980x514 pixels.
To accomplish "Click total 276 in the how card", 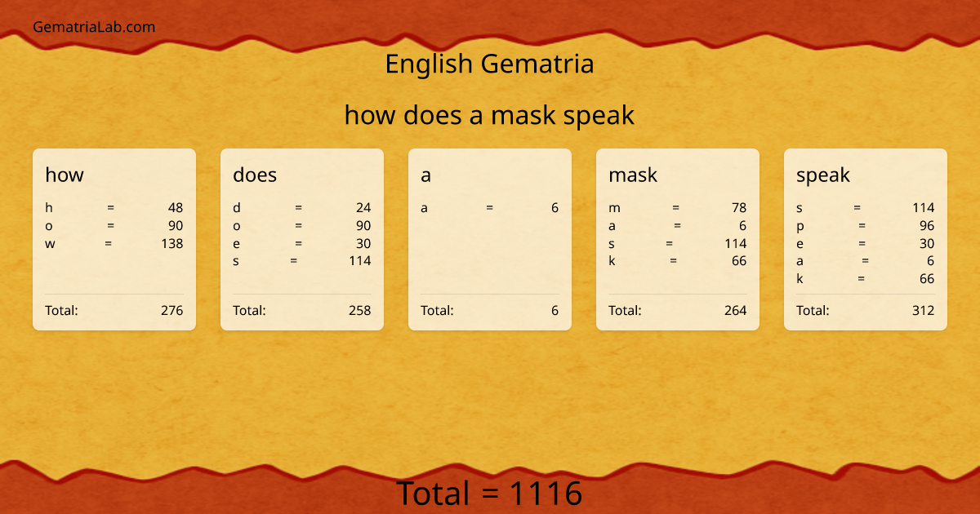I will (x=172, y=310).
